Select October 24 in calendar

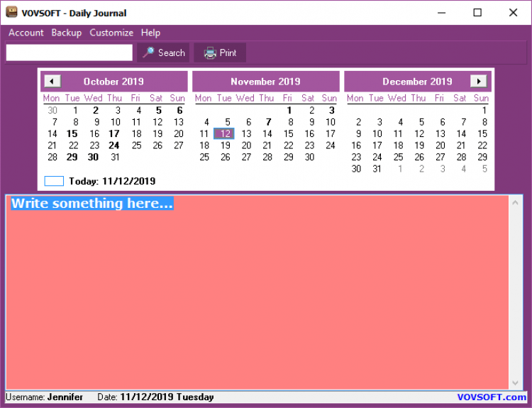(114, 145)
